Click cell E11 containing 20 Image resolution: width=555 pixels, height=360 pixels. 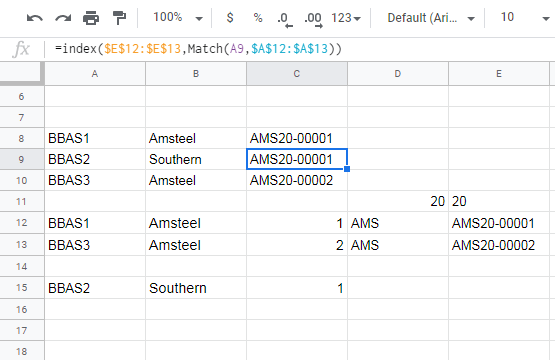[x=499, y=201]
